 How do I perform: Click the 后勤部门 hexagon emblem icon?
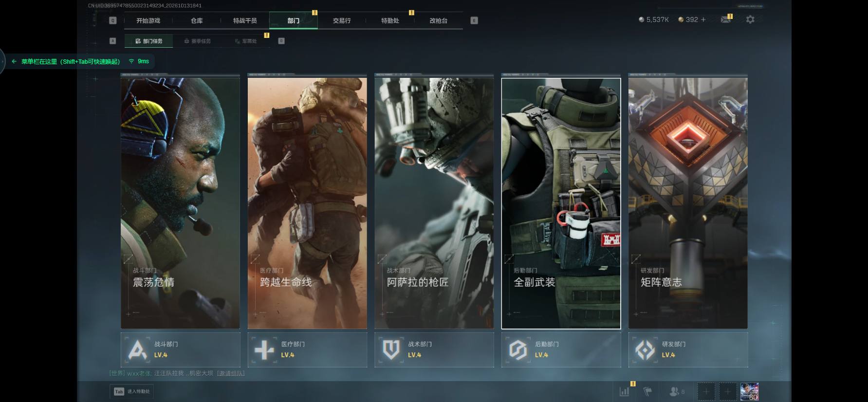518,350
